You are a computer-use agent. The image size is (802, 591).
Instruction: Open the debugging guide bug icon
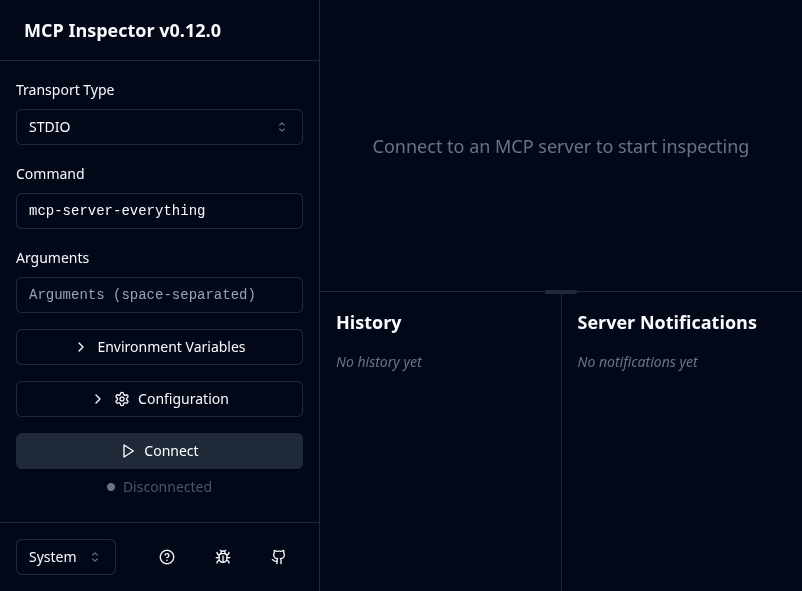[x=223, y=557]
